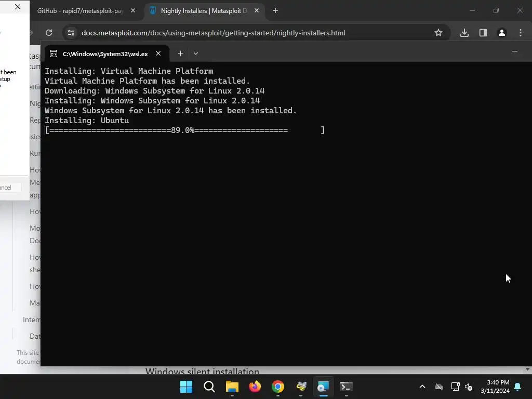Close the Nightly Installers browser tab

[257, 11]
